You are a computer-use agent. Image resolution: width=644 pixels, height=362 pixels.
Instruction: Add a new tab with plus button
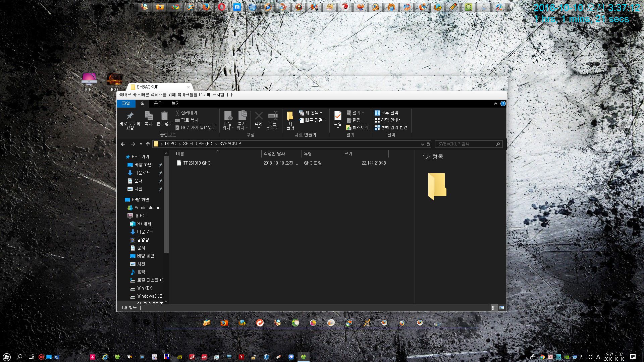click(x=198, y=87)
